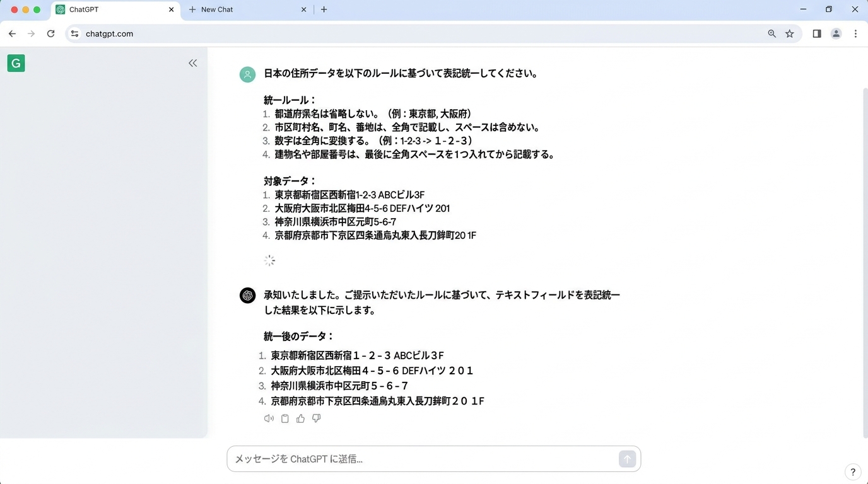Collapse the sidebar with double chevron
This screenshot has height=484, width=868.
[x=192, y=63]
